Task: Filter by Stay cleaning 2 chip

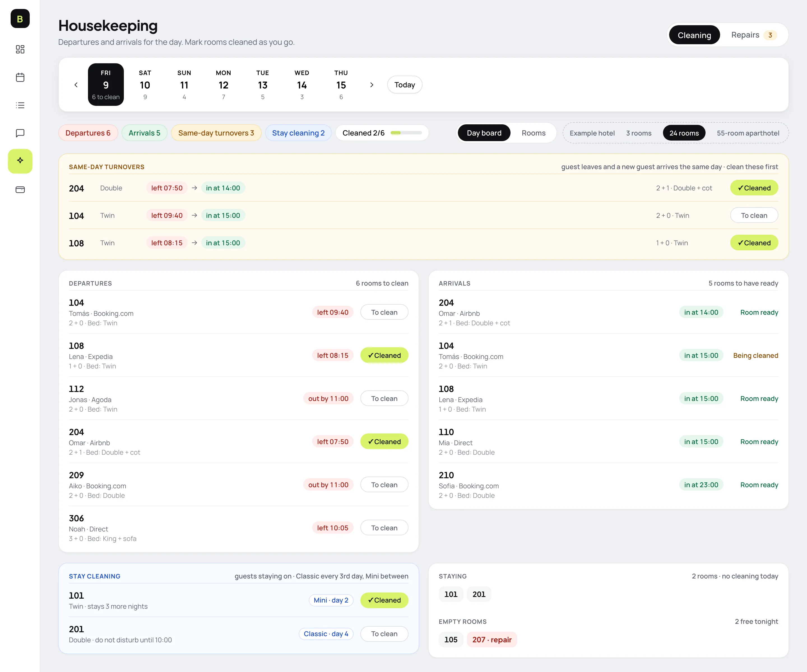Action: [298, 133]
